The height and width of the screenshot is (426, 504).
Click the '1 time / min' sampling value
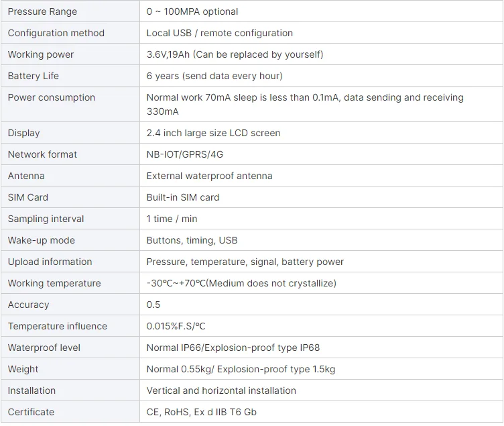tap(172, 219)
